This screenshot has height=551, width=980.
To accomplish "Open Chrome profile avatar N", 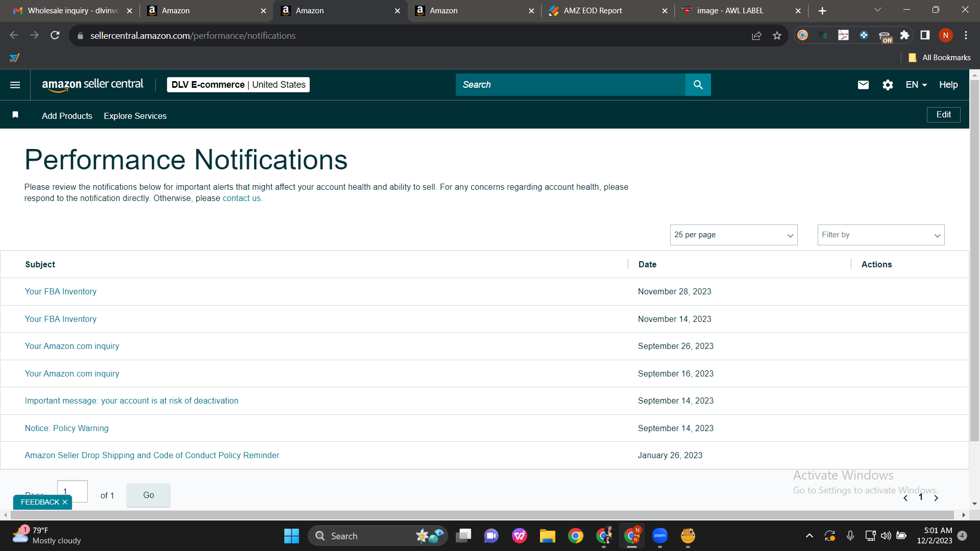I will point(945,35).
